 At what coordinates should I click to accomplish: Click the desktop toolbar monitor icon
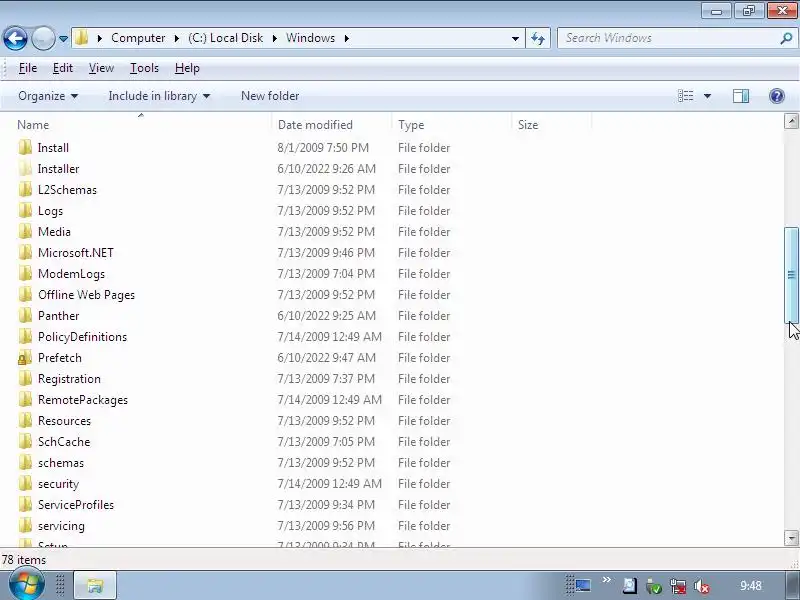tap(582, 586)
